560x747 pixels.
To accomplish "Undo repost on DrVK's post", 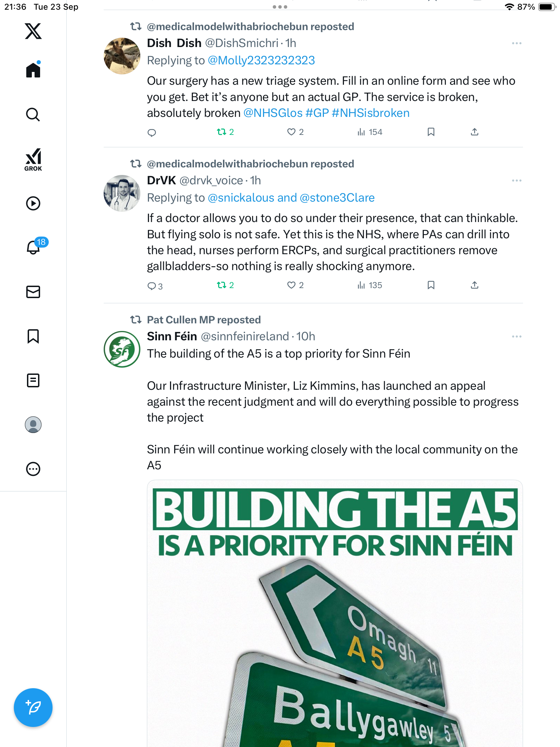I will point(222,285).
